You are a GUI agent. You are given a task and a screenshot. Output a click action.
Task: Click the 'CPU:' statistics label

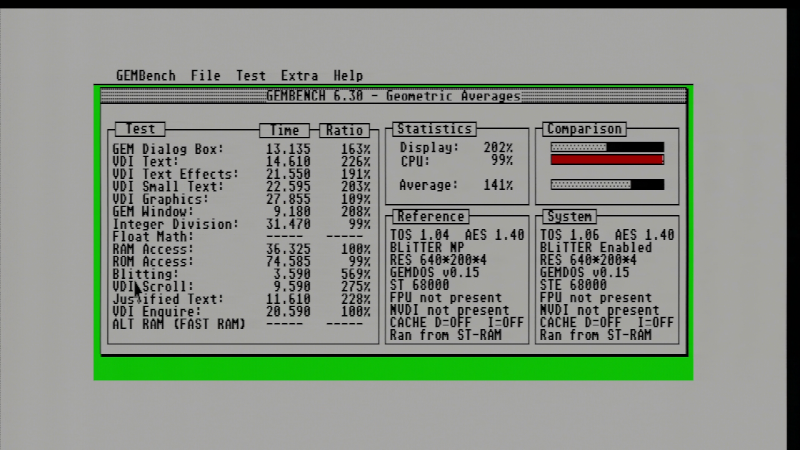point(415,161)
